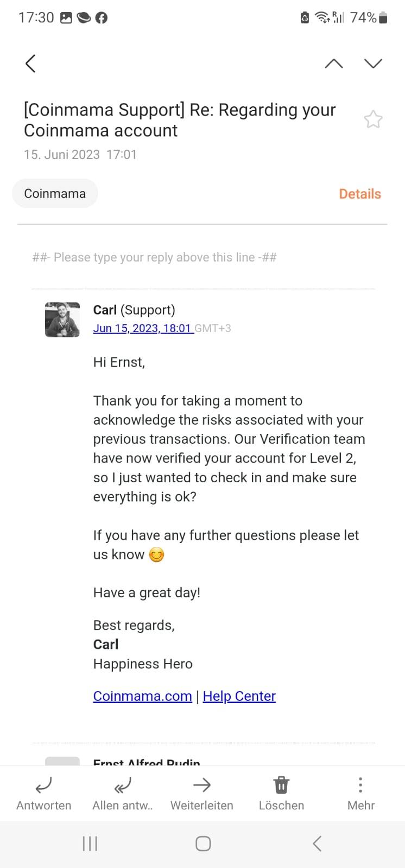Open the Help Center link

coord(239,696)
